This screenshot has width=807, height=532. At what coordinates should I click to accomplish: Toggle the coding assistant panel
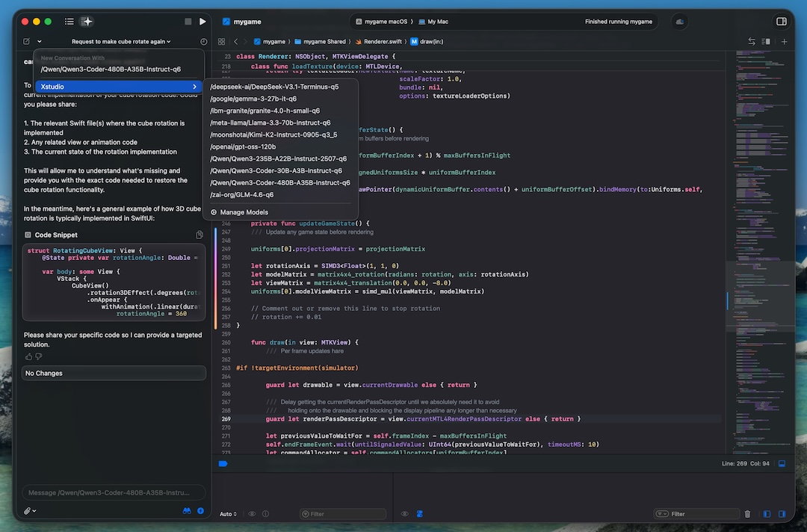click(87, 21)
